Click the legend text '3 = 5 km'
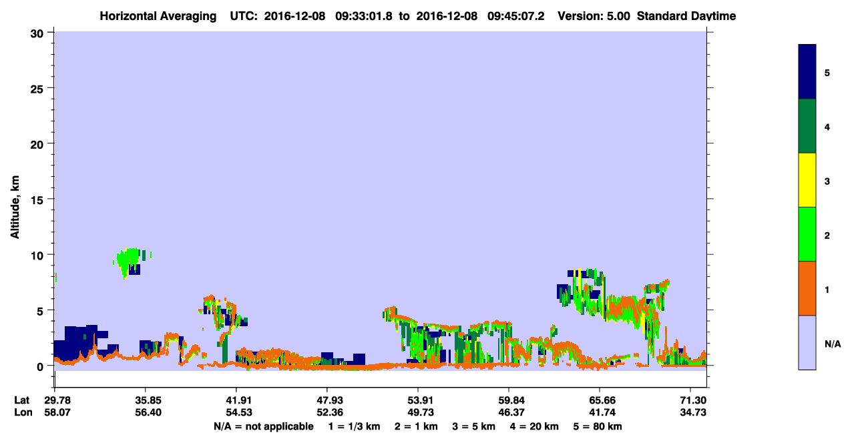Viewport: 868px width, 445px height. tap(475, 426)
